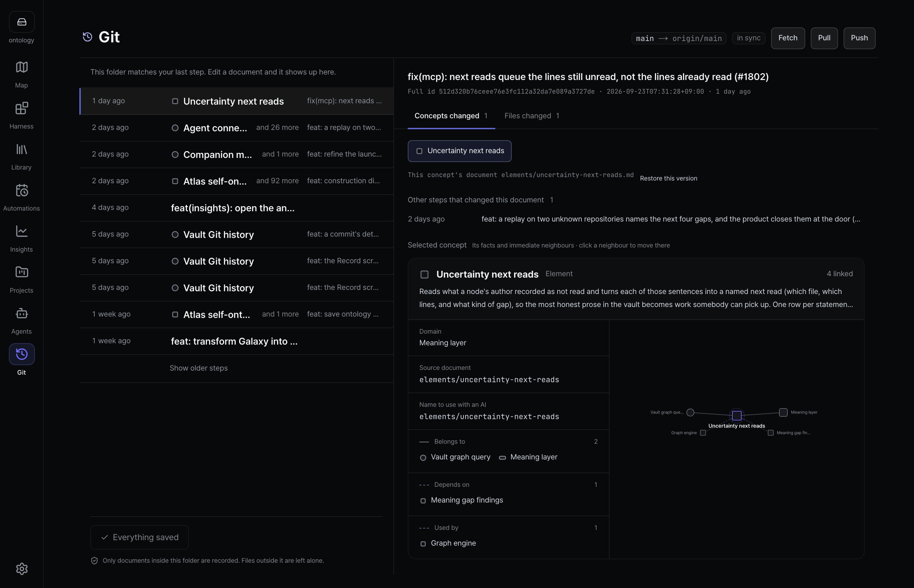Click the main → origin/main branch indicator
The height and width of the screenshot is (588, 914).
click(x=679, y=38)
